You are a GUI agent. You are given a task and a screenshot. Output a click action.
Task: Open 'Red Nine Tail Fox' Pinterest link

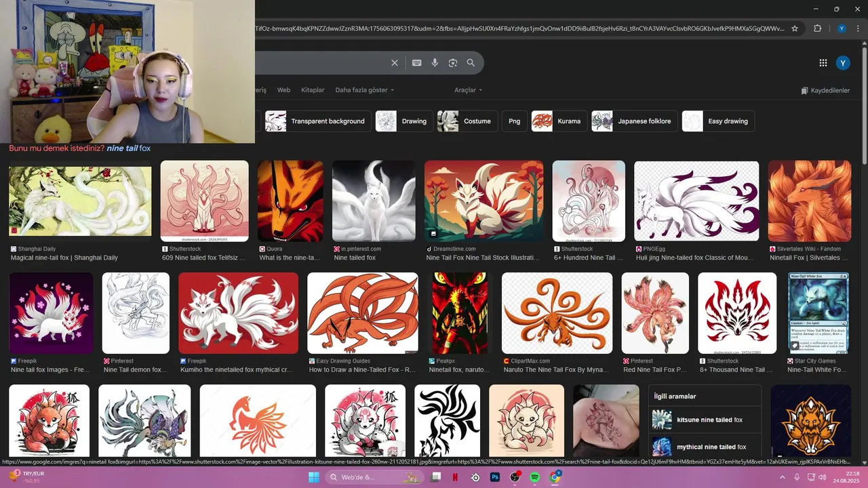pos(655,370)
